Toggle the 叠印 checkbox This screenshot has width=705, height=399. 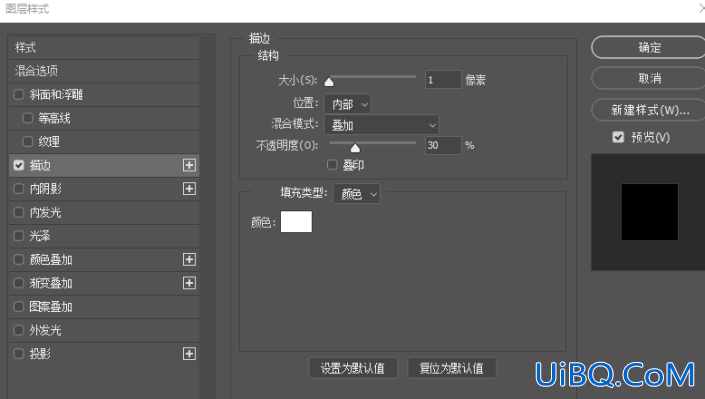pyautogui.click(x=332, y=165)
